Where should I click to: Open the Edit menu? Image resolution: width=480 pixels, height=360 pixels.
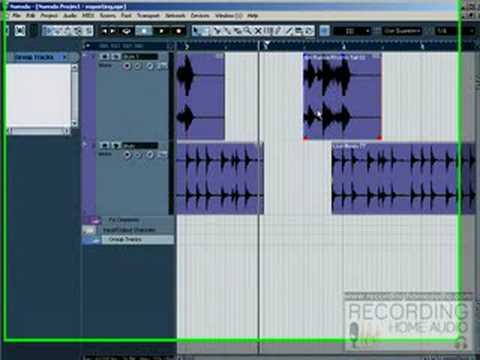coord(31,16)
